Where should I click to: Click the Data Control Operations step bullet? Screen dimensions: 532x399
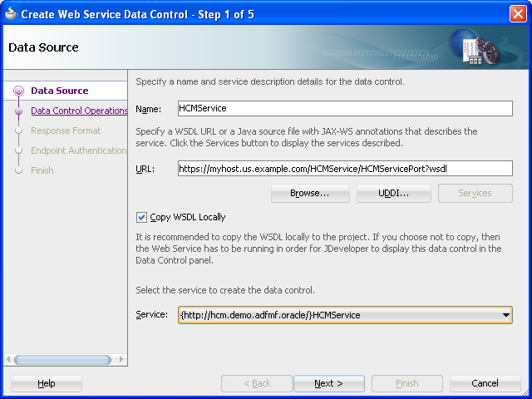click(x=18, y=111)
